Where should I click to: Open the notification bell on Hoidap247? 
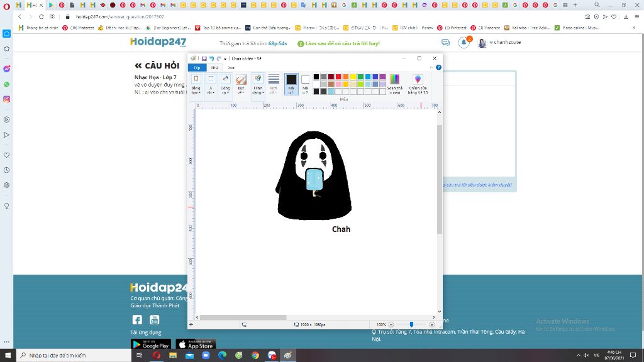(x=464, y=42)
